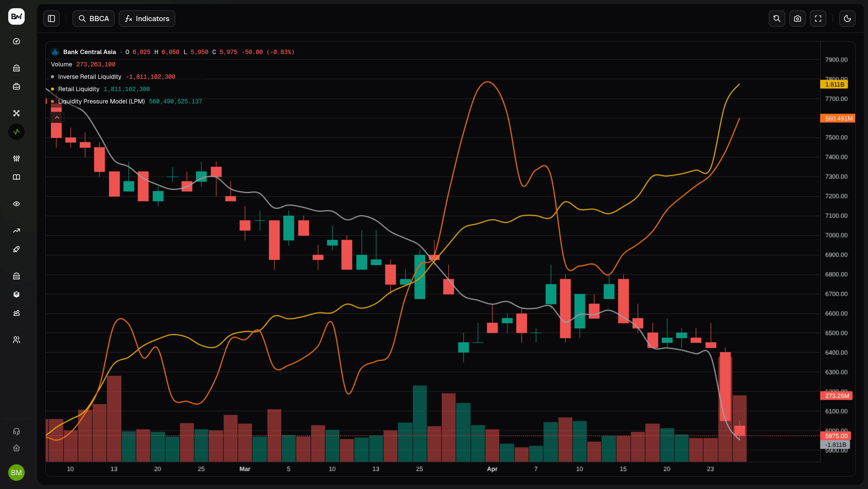The height and width of the screenshot is (489, 868).
Task: Click the close price 5,975 in header
Action: pos(229,52)
